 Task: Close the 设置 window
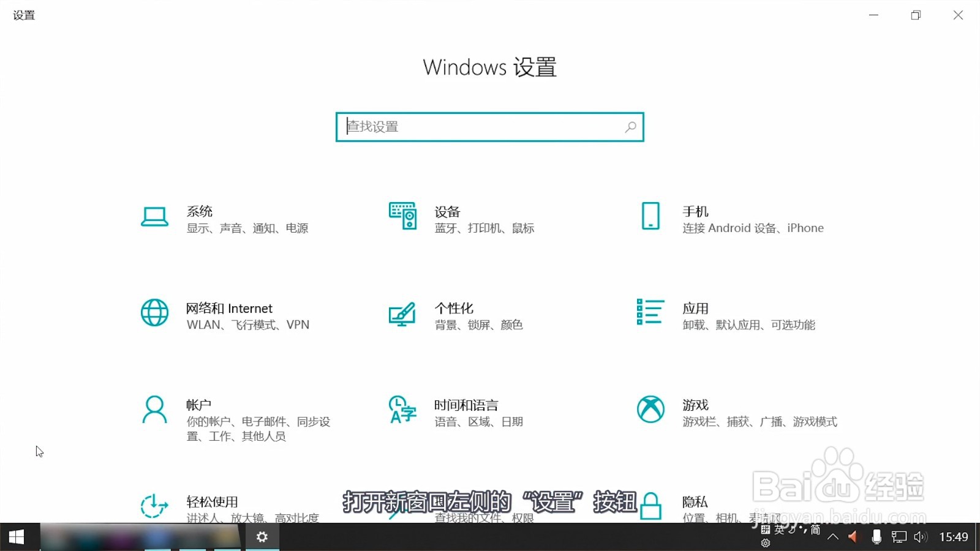point(958,15)
